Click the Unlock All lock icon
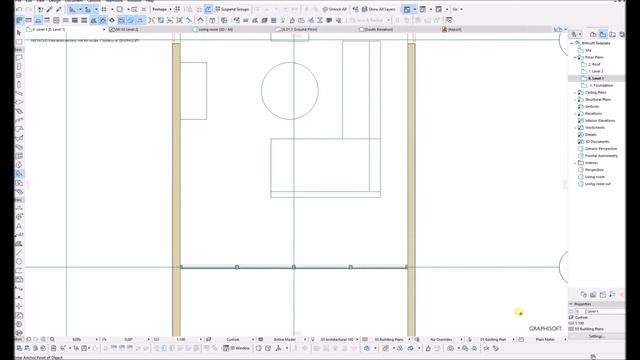640x360 pixels. pos(325,9)
